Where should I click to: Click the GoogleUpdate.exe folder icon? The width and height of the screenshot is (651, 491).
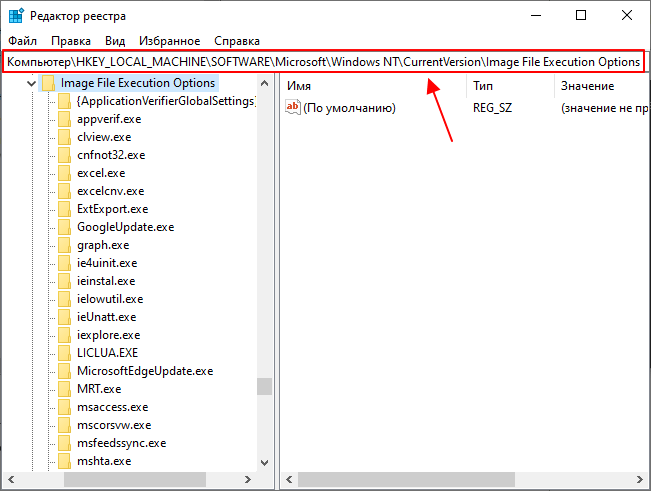click(x=64, y=227)
